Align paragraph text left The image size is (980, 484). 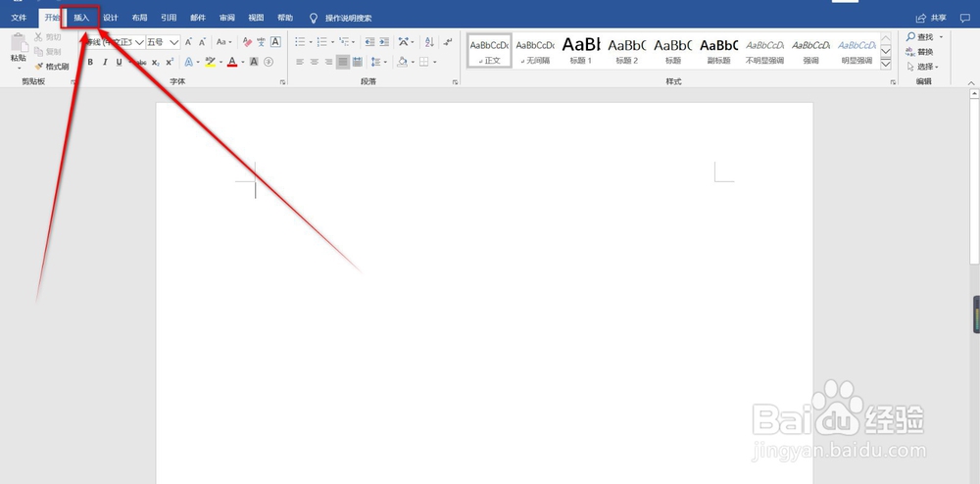300,62
